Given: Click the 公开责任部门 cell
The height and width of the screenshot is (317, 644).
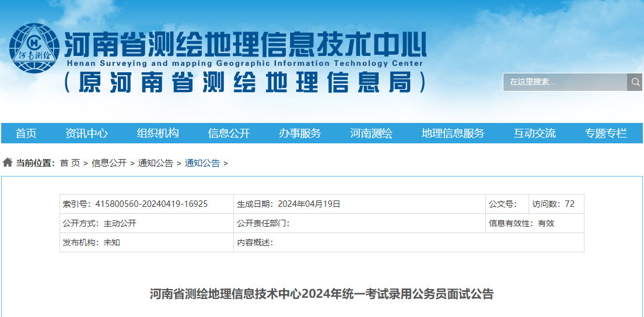Looking at the screenshot, I should coord(359,223).
